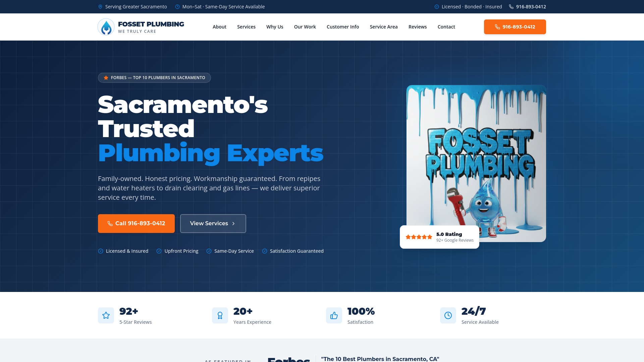644x362 pixels.
Task: Open the Service Area nav link
Action: pyautogui.click(x=384, y=27)
